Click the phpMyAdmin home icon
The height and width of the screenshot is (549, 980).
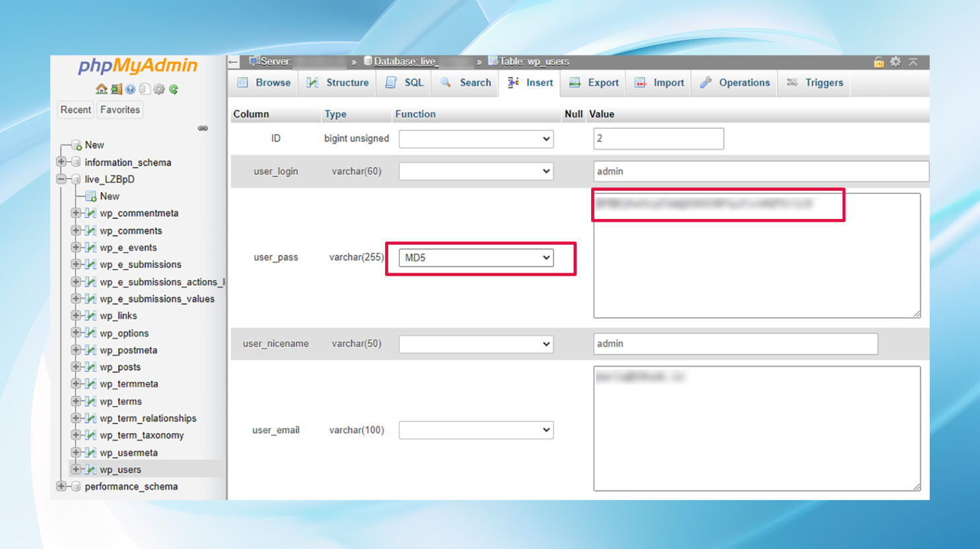[101, 89]
